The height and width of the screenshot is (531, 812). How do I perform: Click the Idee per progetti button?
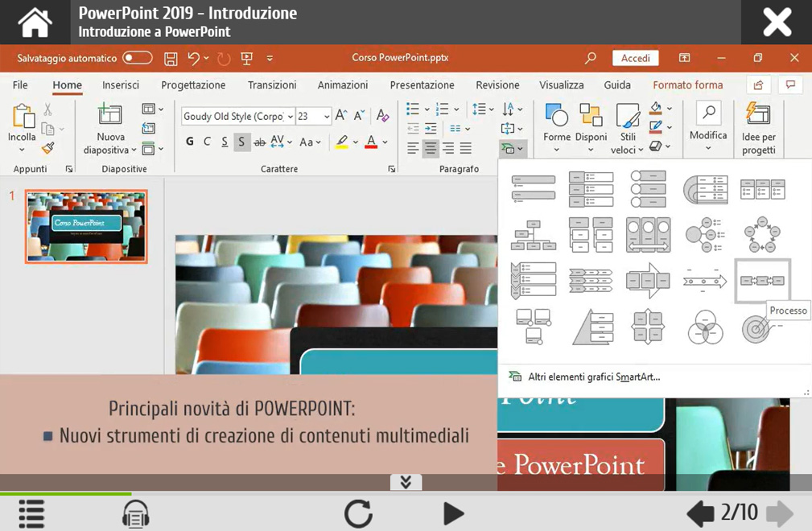[x=759, y=129]
